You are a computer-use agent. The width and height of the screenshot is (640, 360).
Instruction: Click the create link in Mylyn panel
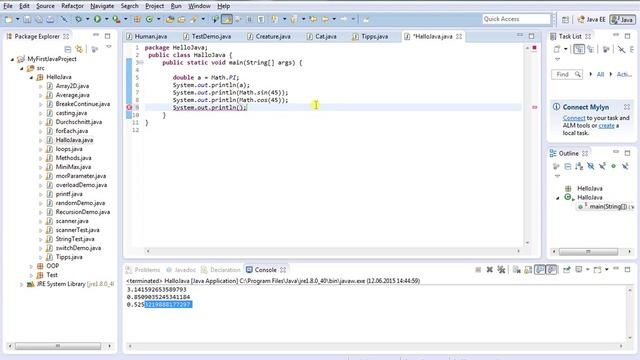pyautogui.click(x=607, y=126)
